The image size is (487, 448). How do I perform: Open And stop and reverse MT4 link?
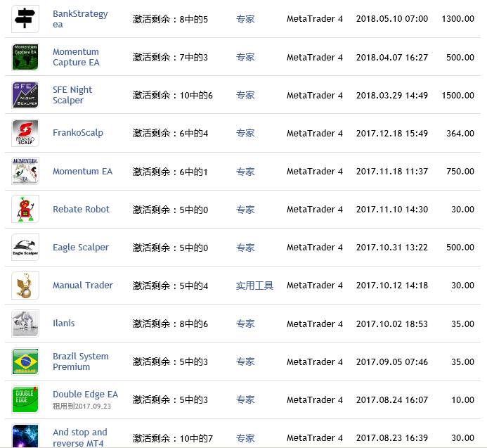click(80, 437)
